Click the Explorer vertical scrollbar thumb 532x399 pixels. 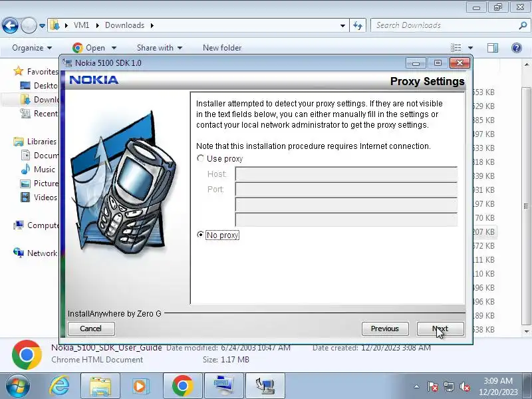[x=527, y=205]
